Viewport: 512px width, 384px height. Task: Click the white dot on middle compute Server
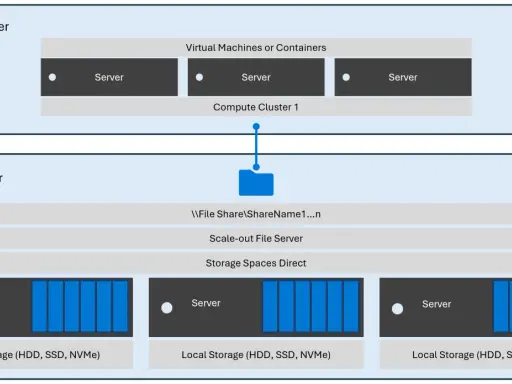click(199, 77)
